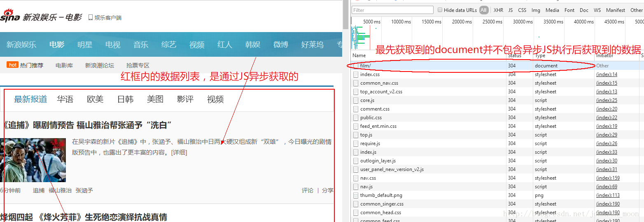644x222 pixels.
Task: Click the [详细] link in the article summary
Action: coord(179,153)
